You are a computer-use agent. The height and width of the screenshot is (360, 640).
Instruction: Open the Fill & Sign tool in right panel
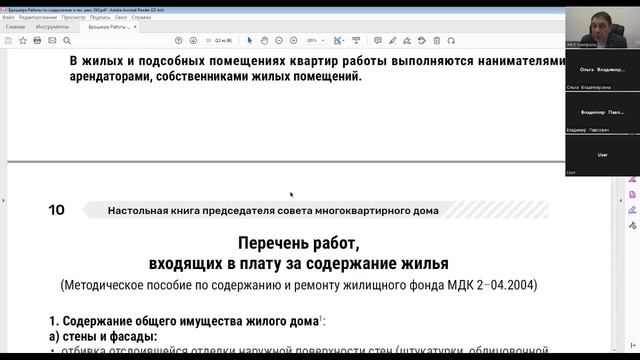[632, 210]
